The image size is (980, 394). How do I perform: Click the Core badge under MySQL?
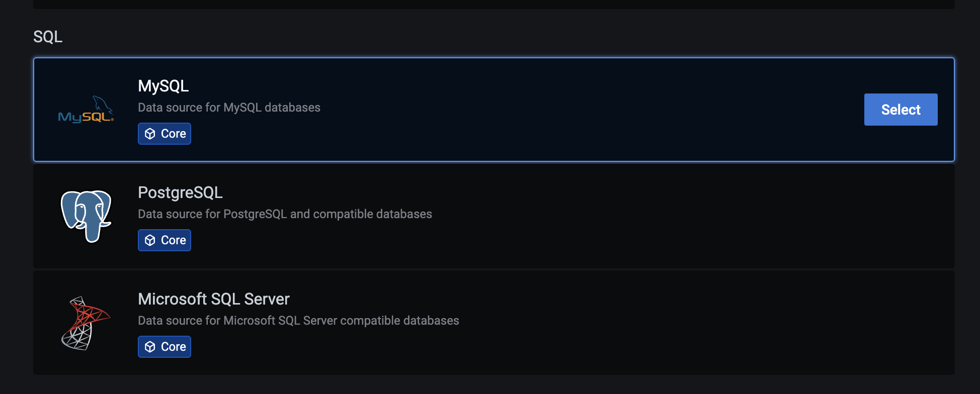point(164,134)
